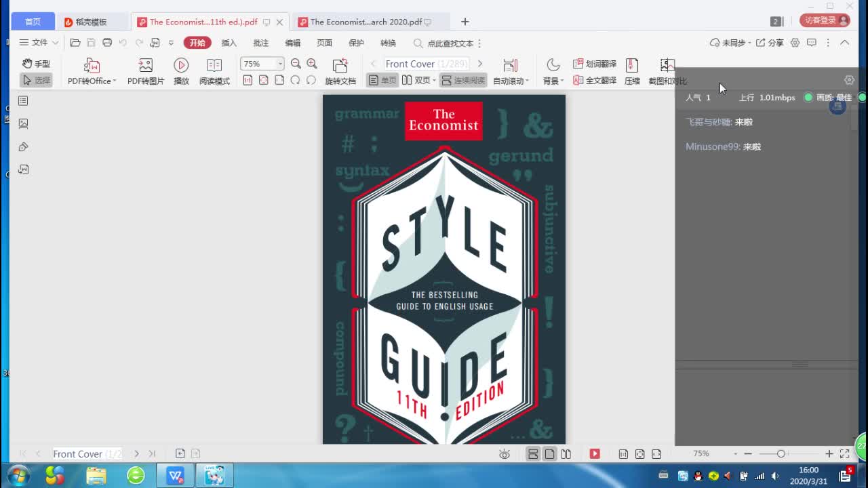Switch to the 页面 ribbon tab

(324, 43)
